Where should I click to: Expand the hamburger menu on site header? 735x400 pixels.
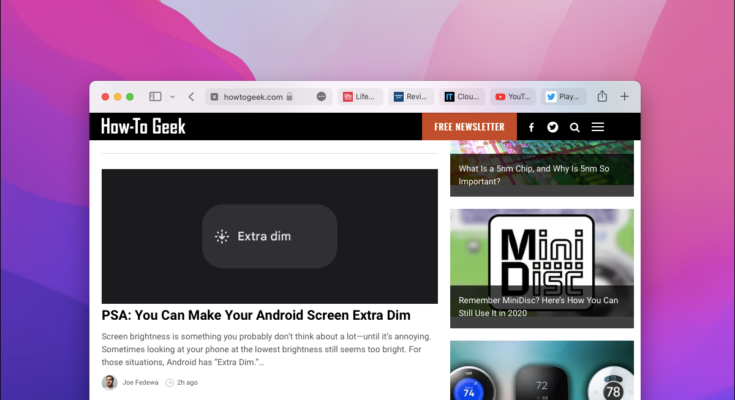[598, 127]
